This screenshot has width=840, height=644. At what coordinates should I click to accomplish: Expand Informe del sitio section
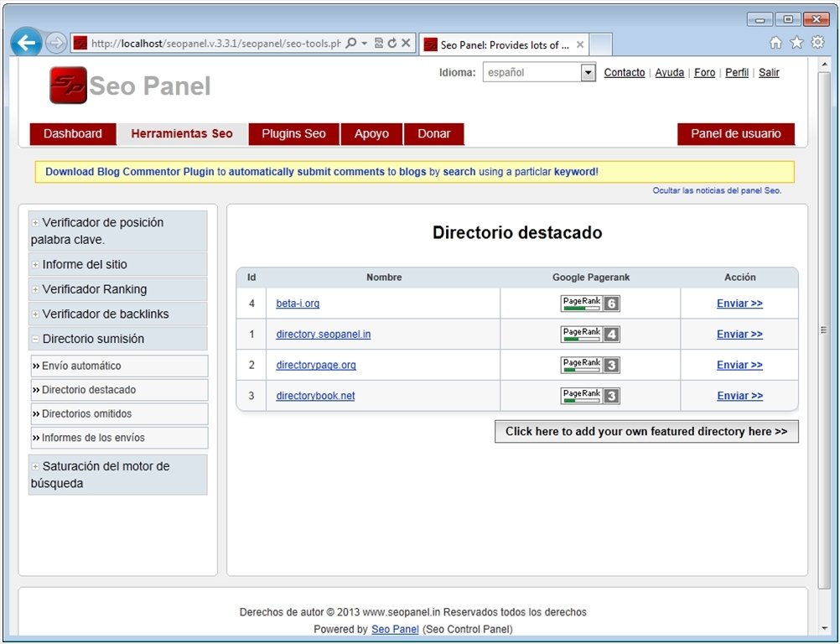[118, 264]
